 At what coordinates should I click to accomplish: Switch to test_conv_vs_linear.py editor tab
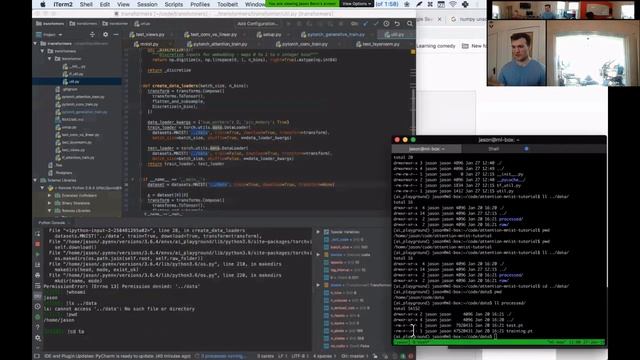click(213, 35)
